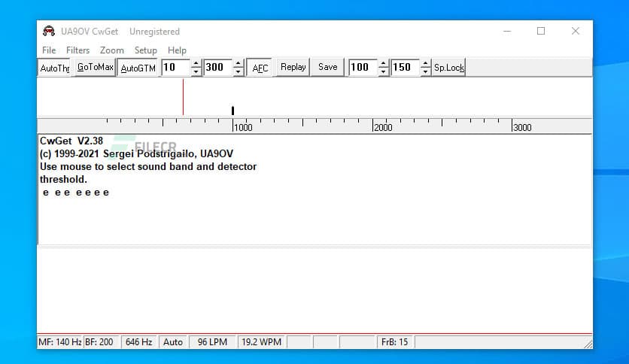629x364 pixels.
Task: Click the 2000 Hz mark on frequency scale
Action: 382,128
